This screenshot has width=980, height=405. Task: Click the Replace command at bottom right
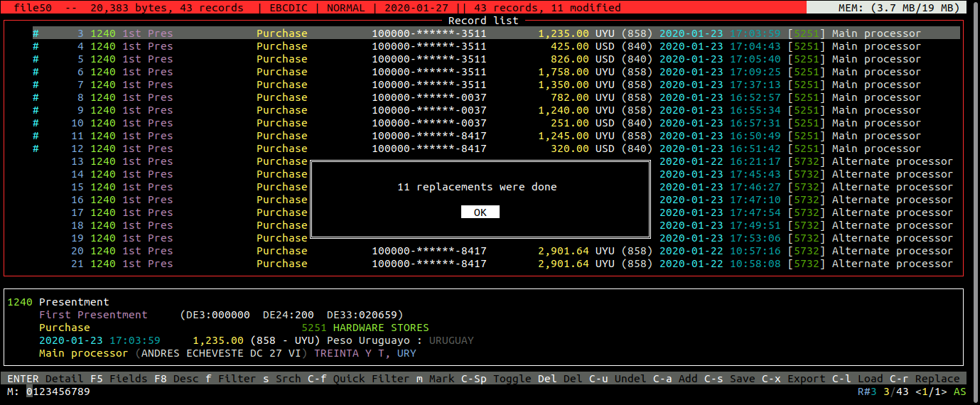pyautogui.click(x=937, y=379)
